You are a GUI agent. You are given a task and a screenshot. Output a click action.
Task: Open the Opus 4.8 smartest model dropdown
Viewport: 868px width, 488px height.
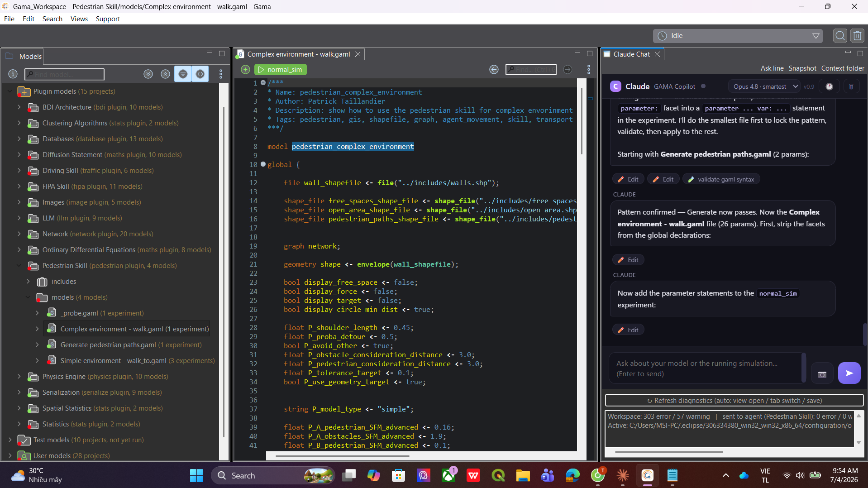click(764, 86)
